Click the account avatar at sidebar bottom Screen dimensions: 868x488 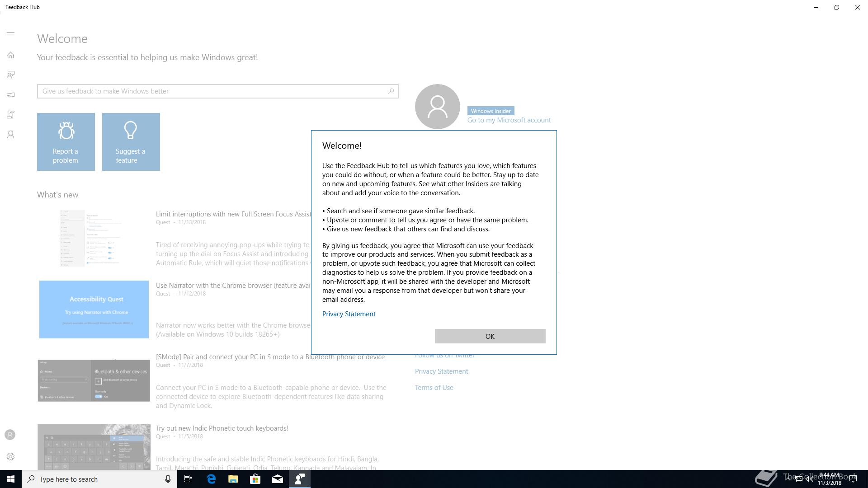pos(10,435)
